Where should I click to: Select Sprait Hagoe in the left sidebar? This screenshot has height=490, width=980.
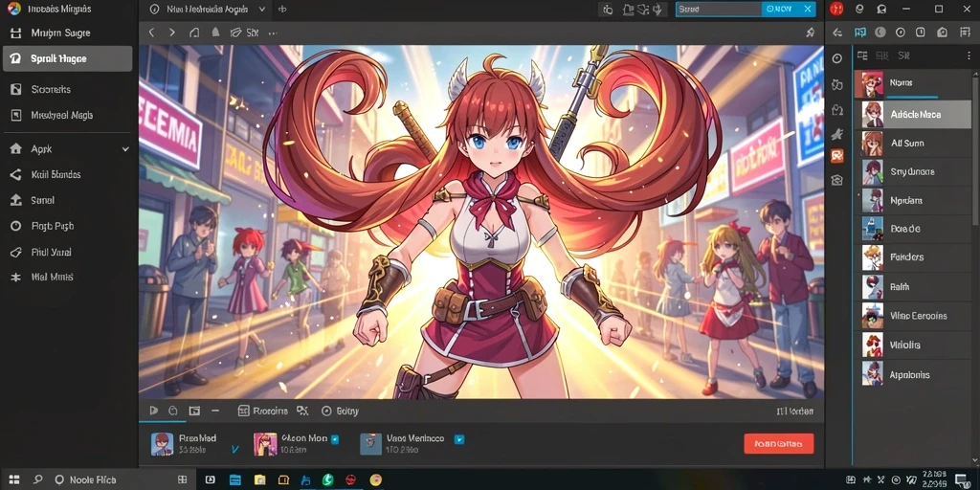tap(68, 58)
